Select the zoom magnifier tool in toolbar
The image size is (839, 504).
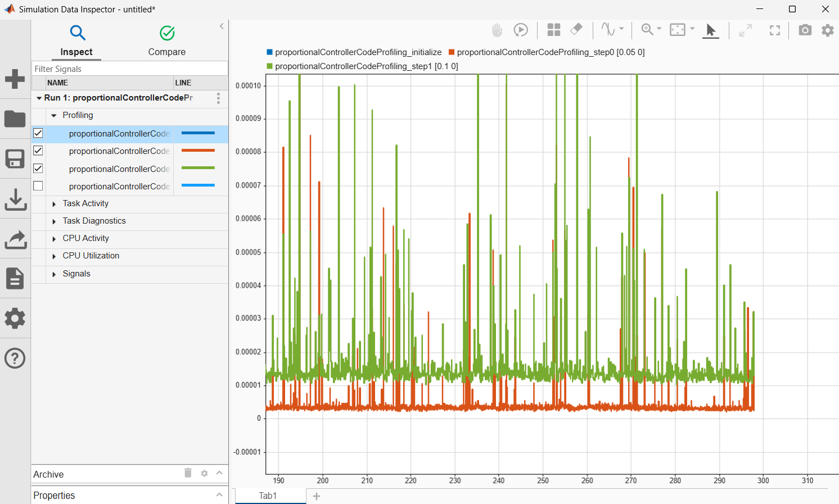click(x=647, y=29)
